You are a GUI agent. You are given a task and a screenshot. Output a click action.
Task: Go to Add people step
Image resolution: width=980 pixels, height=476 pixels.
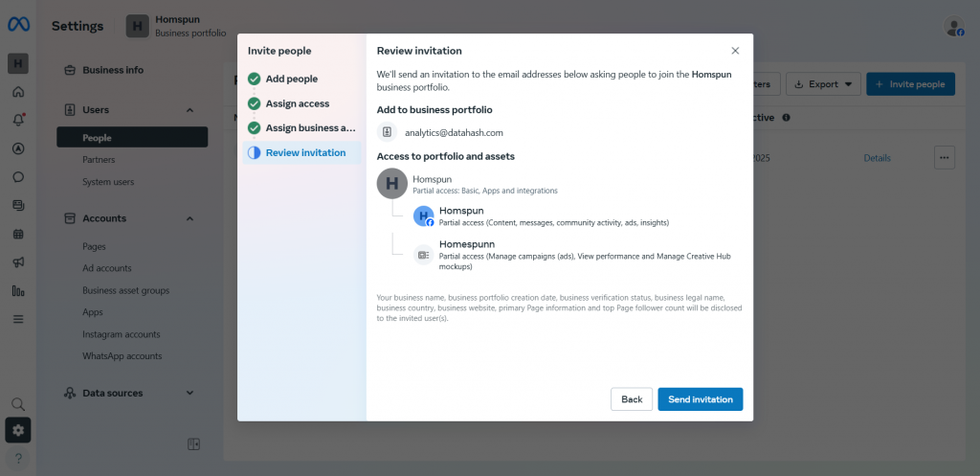pos(292,79)
